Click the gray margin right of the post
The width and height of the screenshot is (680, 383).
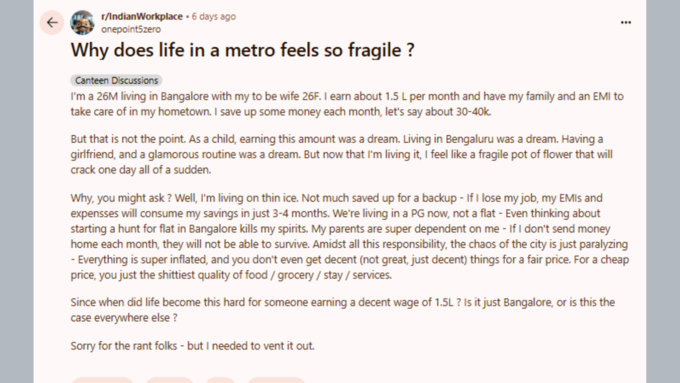(x=663, y=191)
